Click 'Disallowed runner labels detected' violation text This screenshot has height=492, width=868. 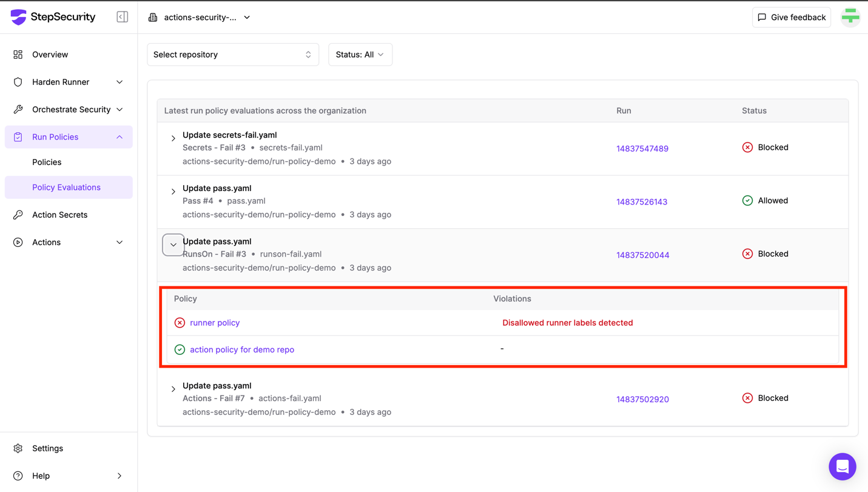pos(568,323)
